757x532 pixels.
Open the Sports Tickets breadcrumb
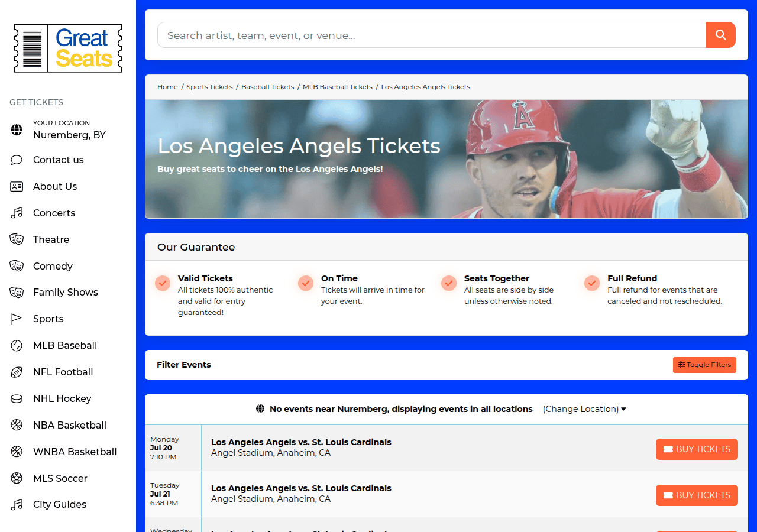tap(209, 87)
